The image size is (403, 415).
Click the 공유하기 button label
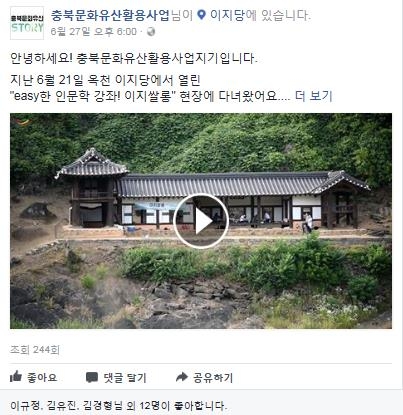click(213, 377)
